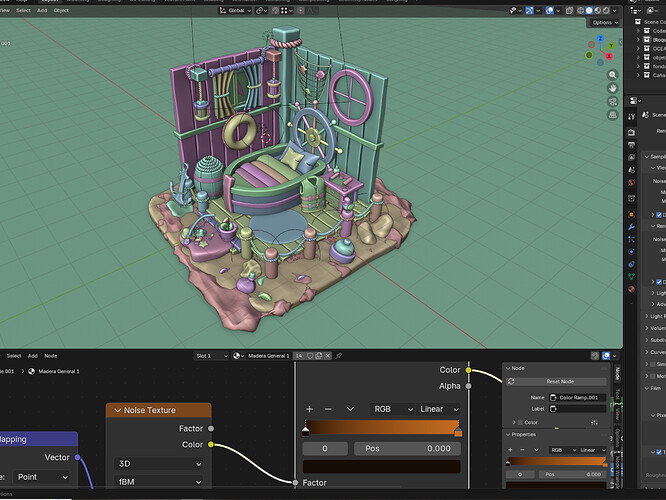Toggle the Color checkbox in Node panel
The height and width of the screenshot is (500, 666).
coord(520,422)
